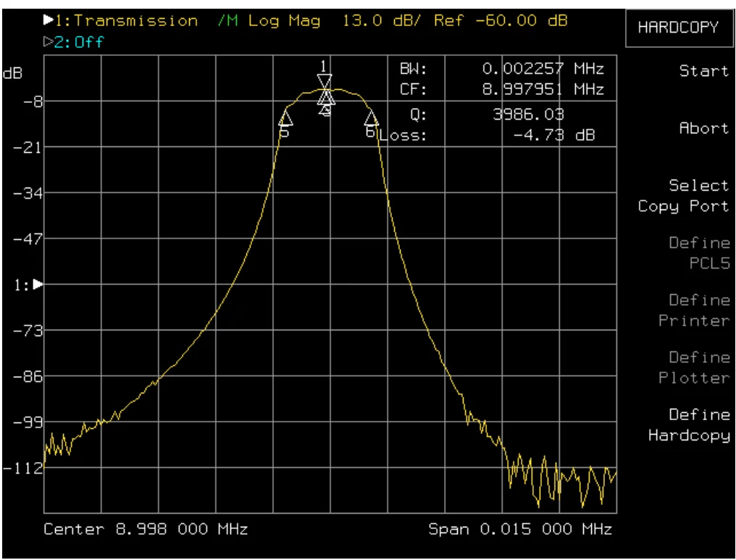Click the channel 2 hollow arrow indicator

pyautogui.click(x=49, y=42)
